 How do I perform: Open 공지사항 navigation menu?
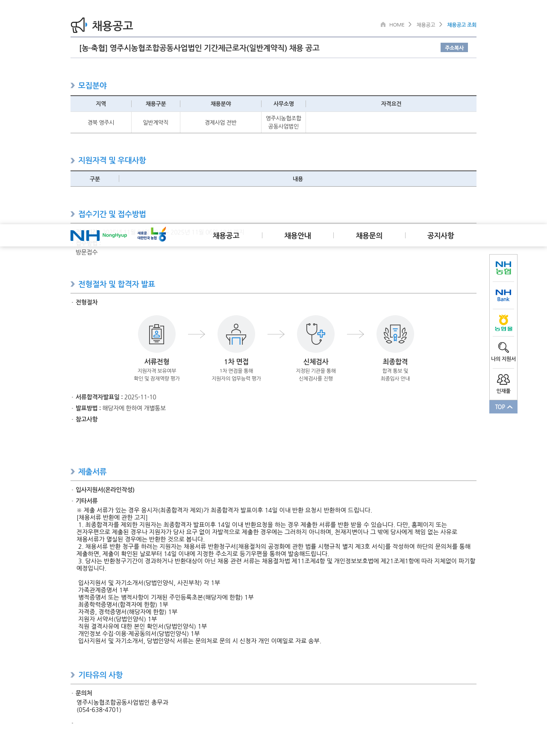click(x=441, y=235)
